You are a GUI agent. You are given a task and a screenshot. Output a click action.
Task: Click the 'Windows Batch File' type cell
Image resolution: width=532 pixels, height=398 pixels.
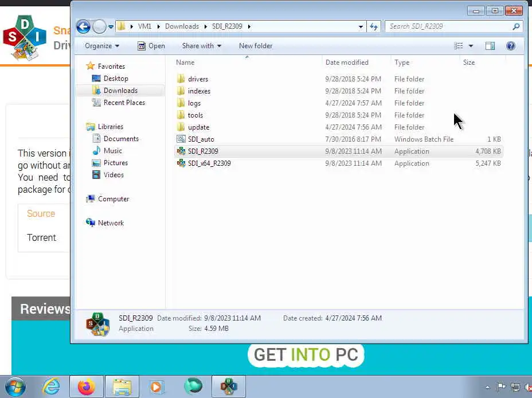pyautogui.click(x=424, y=139)
